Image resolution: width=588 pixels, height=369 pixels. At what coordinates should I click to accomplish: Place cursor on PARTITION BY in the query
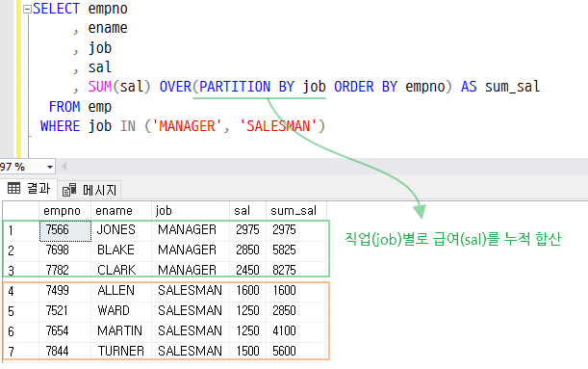click(x=246, y=87)
